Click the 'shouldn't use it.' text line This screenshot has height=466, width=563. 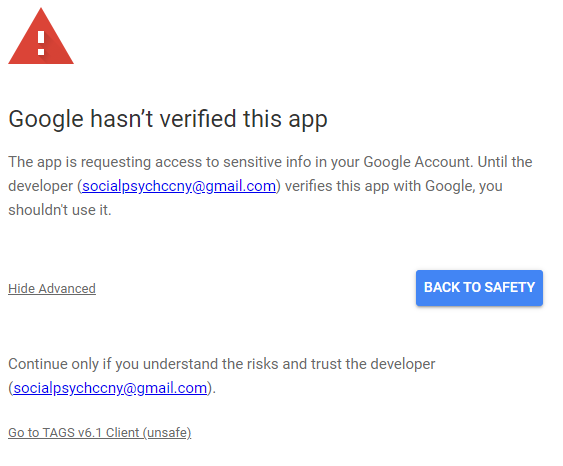pos(60,210)
